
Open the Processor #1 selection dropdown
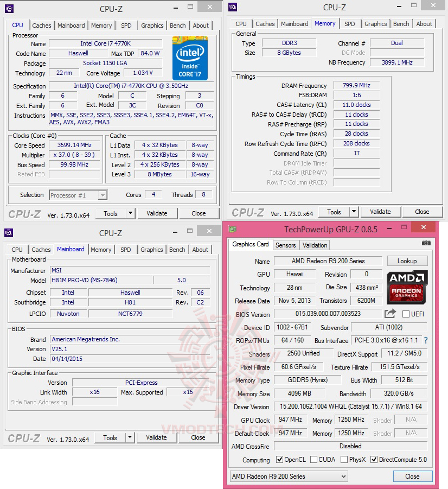point(78,195)
